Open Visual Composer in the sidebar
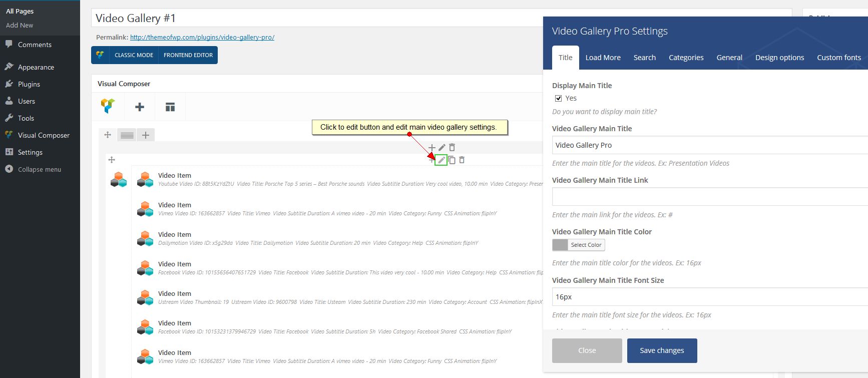Image resolution: width=868 pixels, height=378 pixels. click(x=44, y=135)
